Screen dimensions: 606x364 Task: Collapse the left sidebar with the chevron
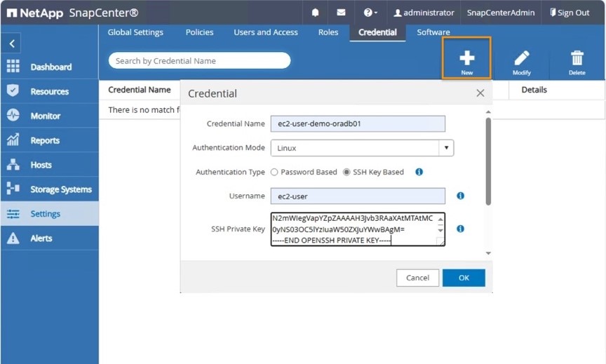click(12, 43)
